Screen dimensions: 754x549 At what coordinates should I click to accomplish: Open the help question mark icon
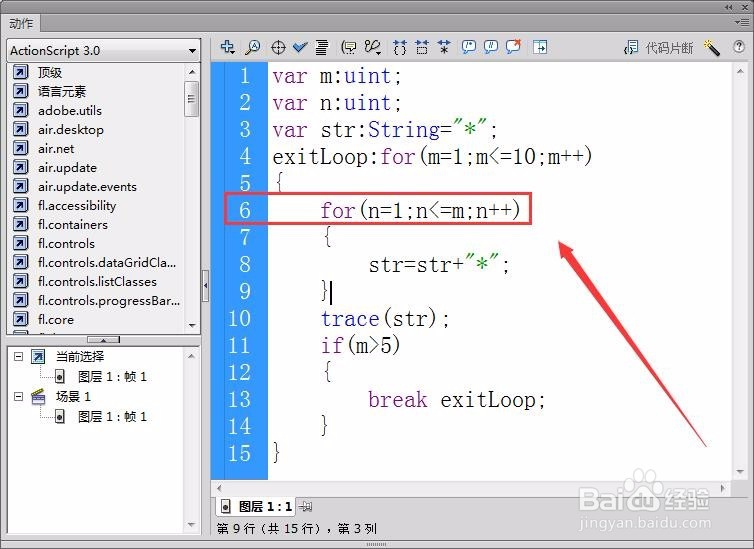738,47
